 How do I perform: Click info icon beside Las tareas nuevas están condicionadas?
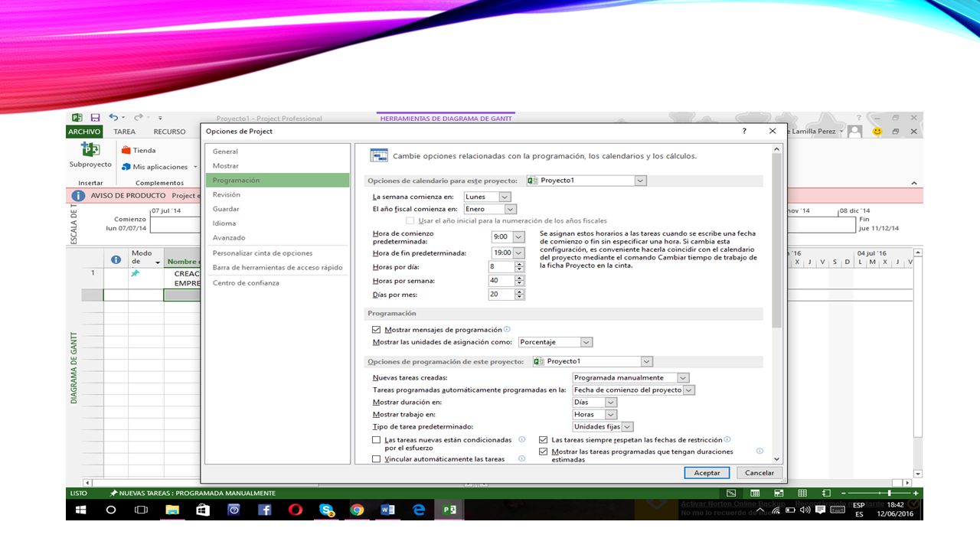click(x=521, y=440)
